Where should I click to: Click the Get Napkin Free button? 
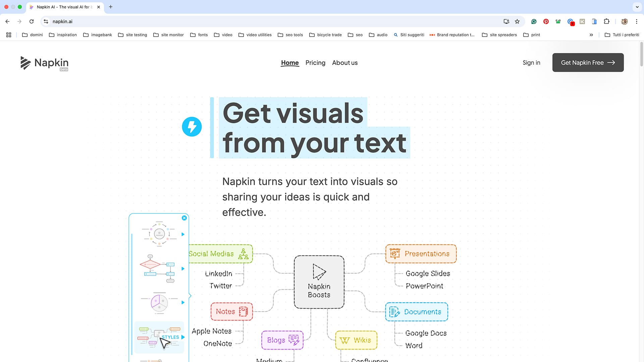pyautogui.click(x=588, y=62)
